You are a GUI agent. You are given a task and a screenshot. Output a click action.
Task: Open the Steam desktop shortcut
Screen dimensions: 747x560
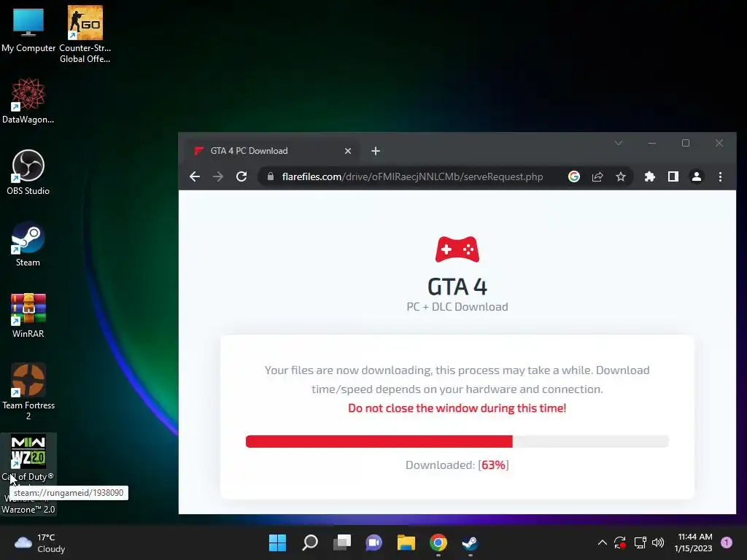(x=28, y=244)
